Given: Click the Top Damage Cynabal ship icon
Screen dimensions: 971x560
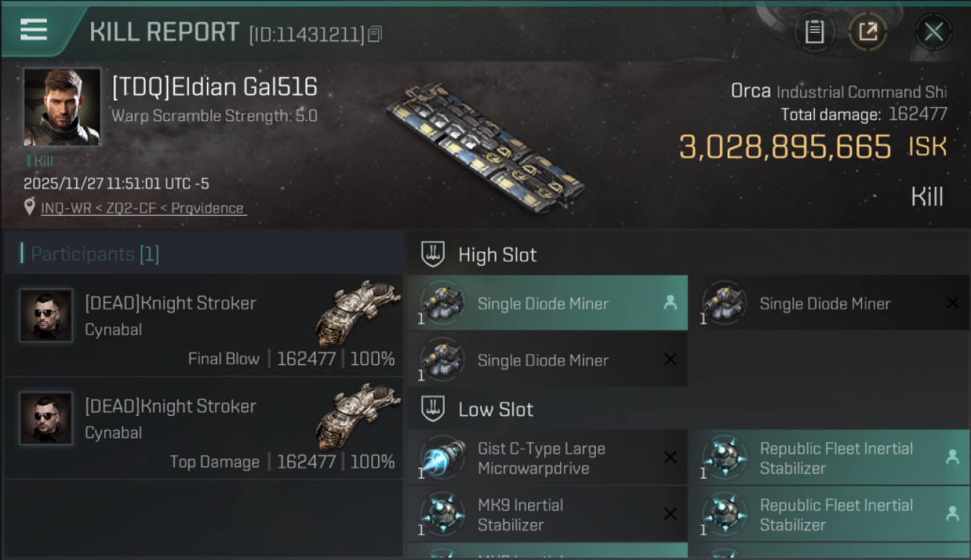Looking at the screenshot, I should click(359, 415).
